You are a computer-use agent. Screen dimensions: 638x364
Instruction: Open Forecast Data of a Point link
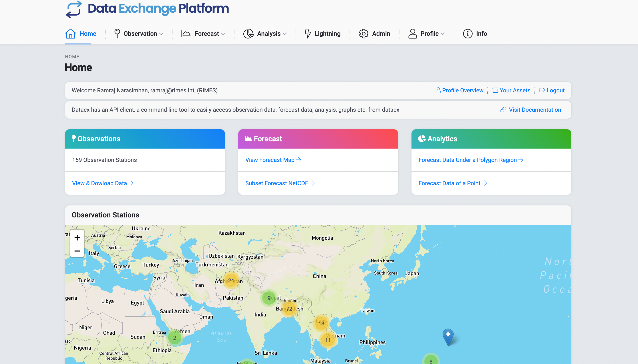pos(453,183)
